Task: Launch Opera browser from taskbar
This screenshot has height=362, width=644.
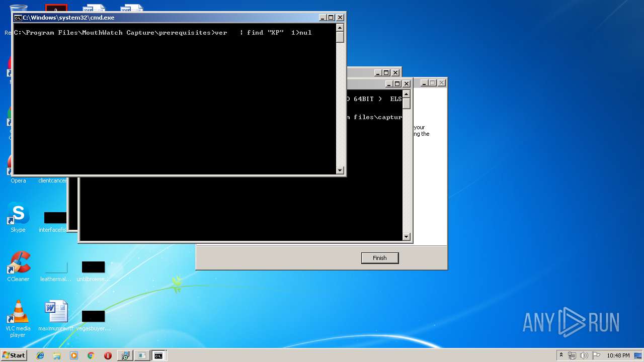Action: point(108,355)
